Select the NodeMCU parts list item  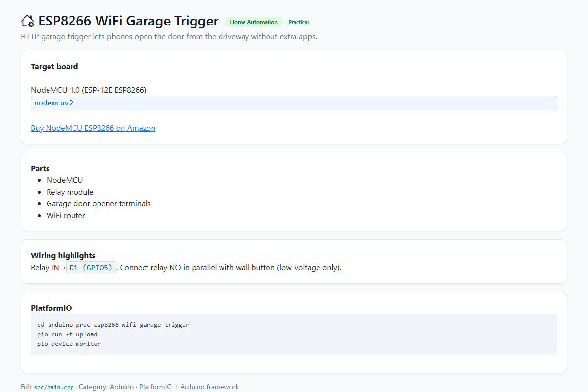tap(65, 180)
